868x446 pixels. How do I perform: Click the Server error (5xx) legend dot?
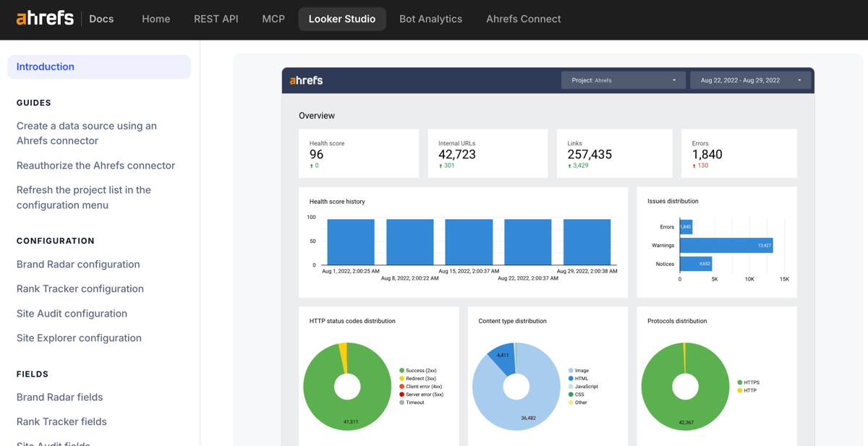click(x=402, y=395)
